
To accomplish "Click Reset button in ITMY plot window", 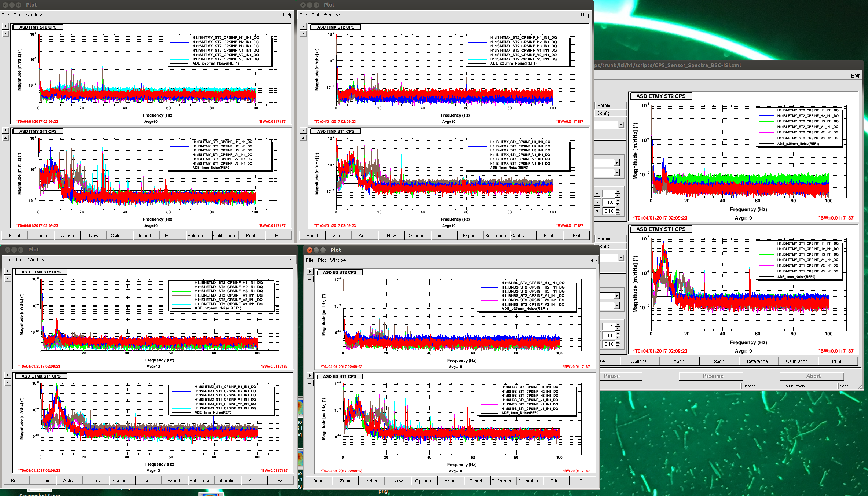I will [15, 236].
